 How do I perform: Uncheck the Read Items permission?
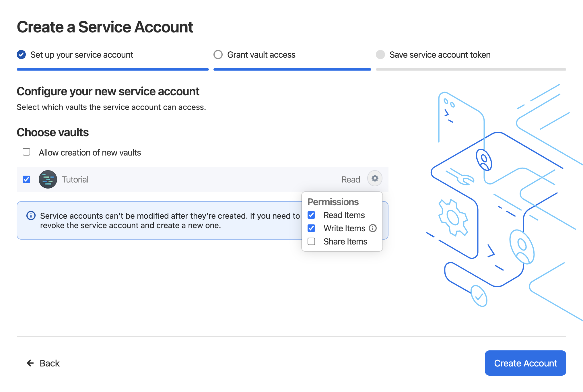point(311,215)
